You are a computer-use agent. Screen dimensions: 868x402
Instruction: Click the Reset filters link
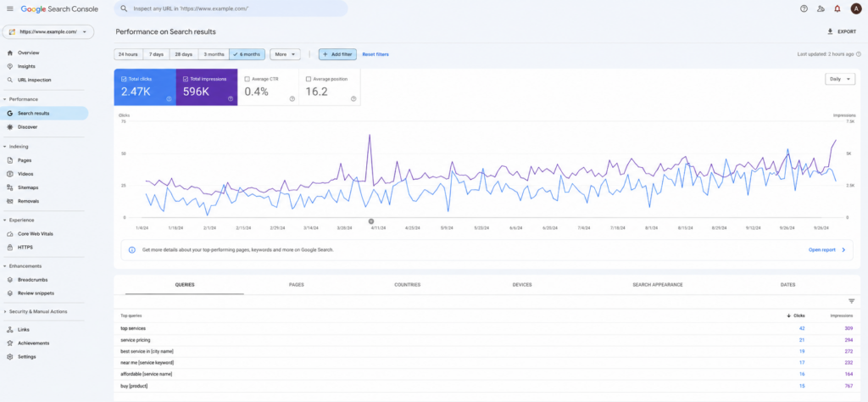tap(376, 54)
